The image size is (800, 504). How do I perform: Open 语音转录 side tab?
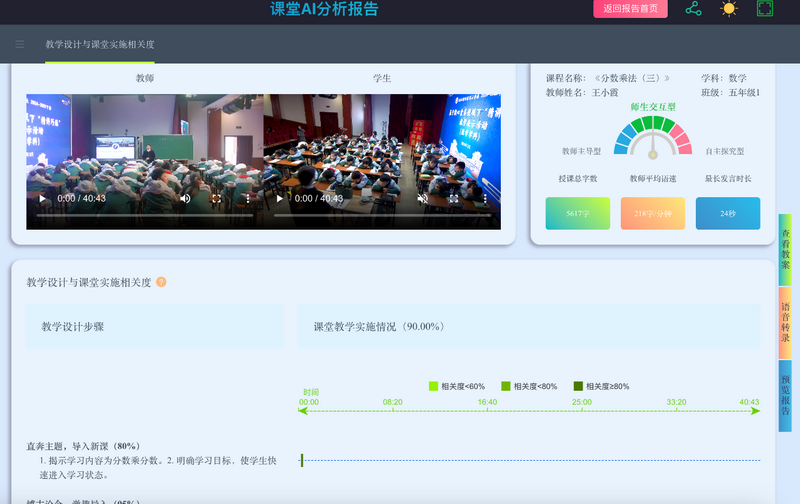point(786,322)
